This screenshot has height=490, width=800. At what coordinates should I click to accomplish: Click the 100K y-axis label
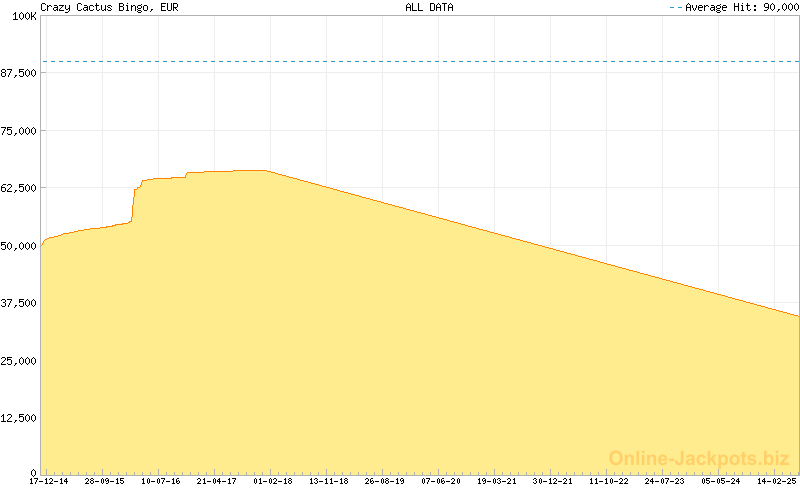pyautogui.click(x=23, y=17)
